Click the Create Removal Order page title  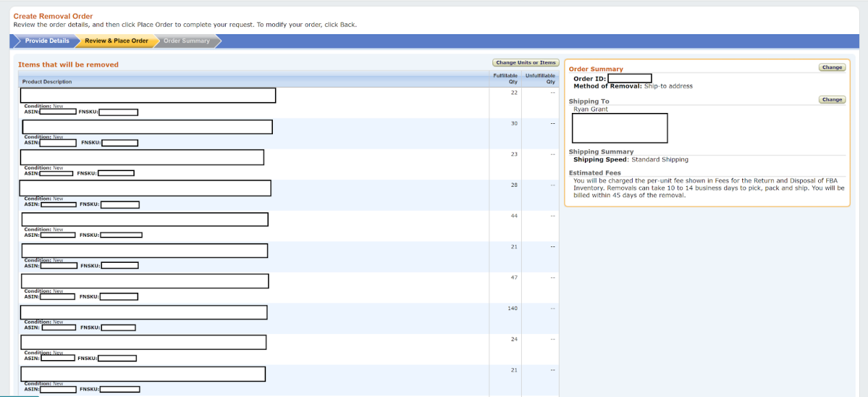click(53, 16)
